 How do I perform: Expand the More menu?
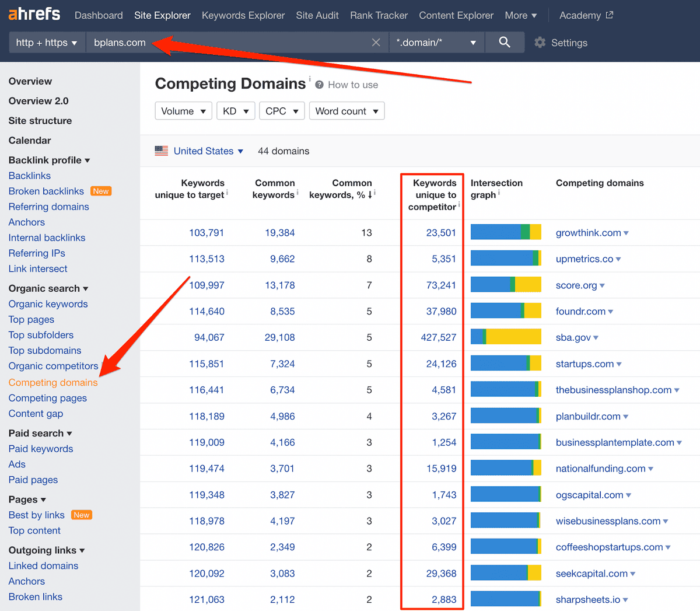tap(521, 15)
